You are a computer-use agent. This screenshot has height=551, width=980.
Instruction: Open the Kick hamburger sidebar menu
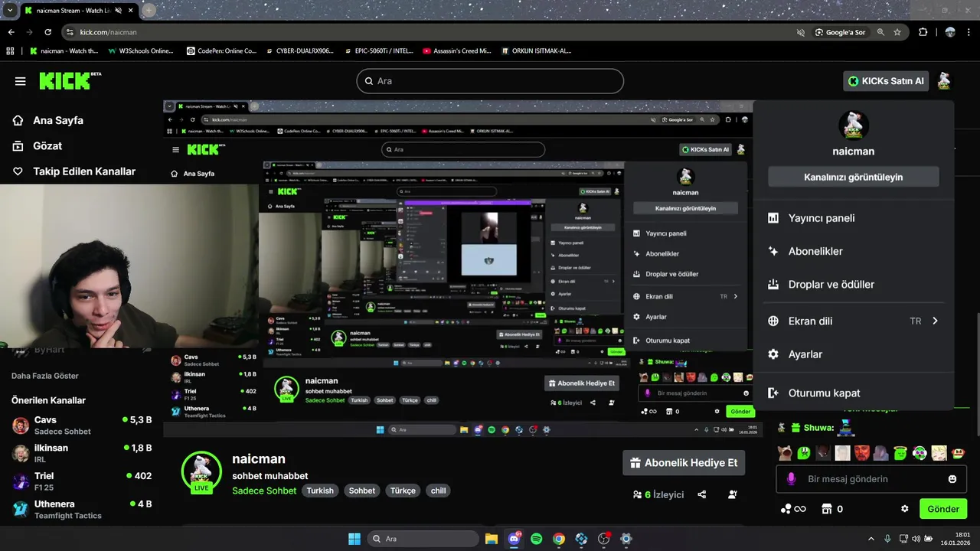(x=21, y=81)
